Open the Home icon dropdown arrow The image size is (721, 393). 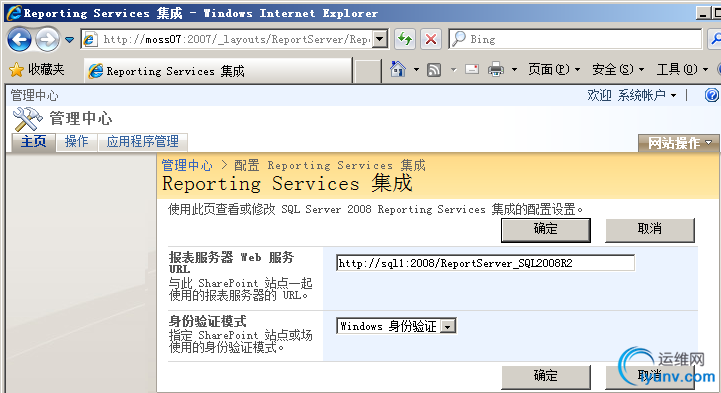[416, 70]
